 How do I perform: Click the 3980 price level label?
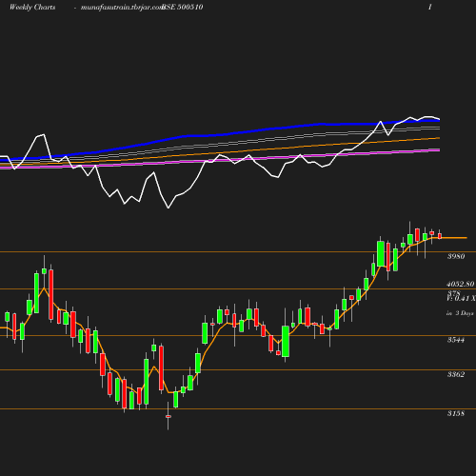coord(456,256)
